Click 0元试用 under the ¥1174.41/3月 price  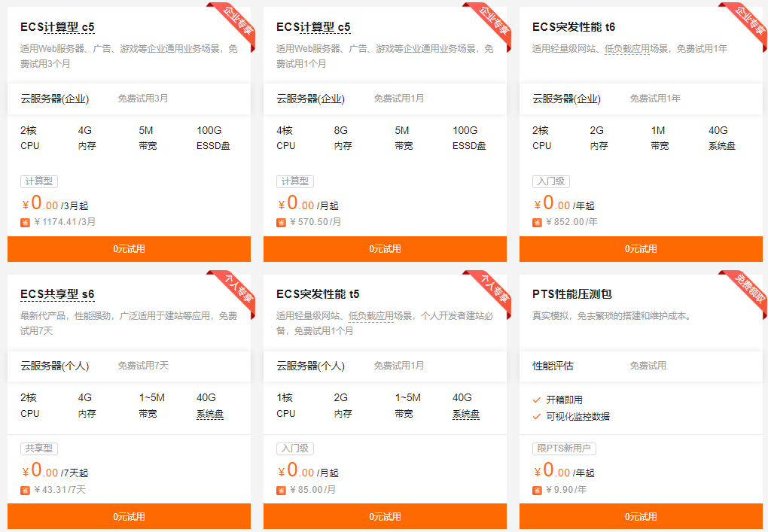pyautogui.click(x=129, y=249)
